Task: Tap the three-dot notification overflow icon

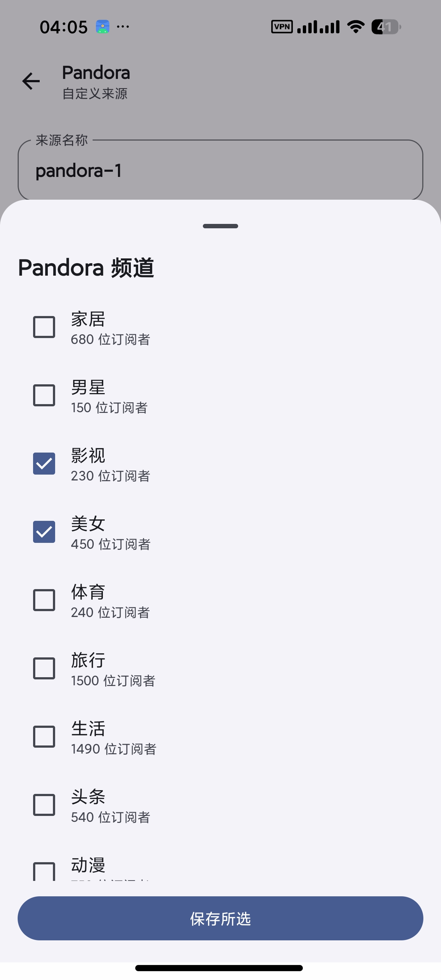Action: [123, 27]
